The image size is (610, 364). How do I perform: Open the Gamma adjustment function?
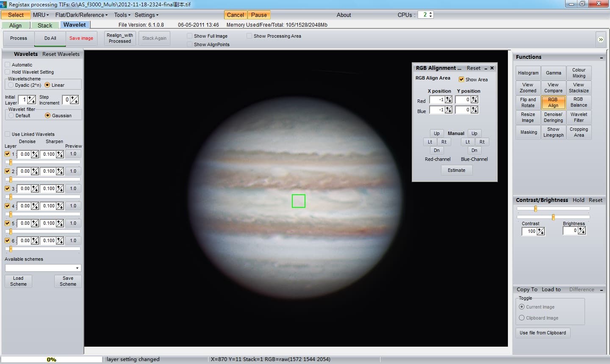pyautogui.click(x=553, y=72)
